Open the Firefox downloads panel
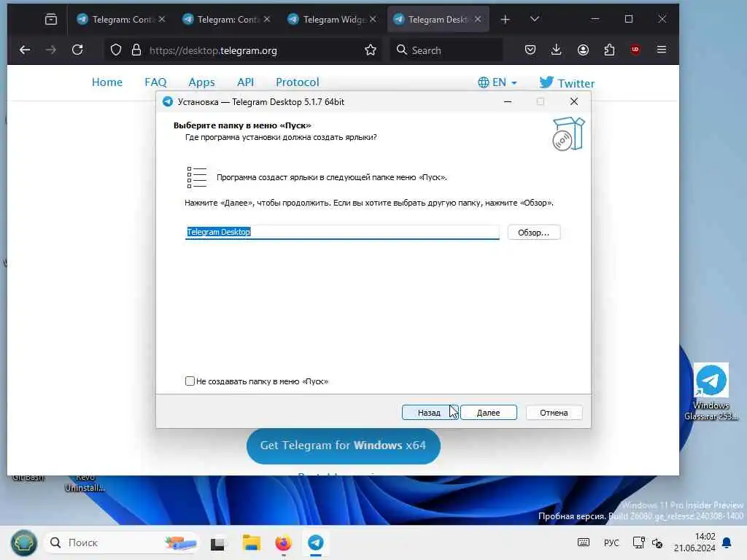 pyautogui.click(x=556, y=50)
